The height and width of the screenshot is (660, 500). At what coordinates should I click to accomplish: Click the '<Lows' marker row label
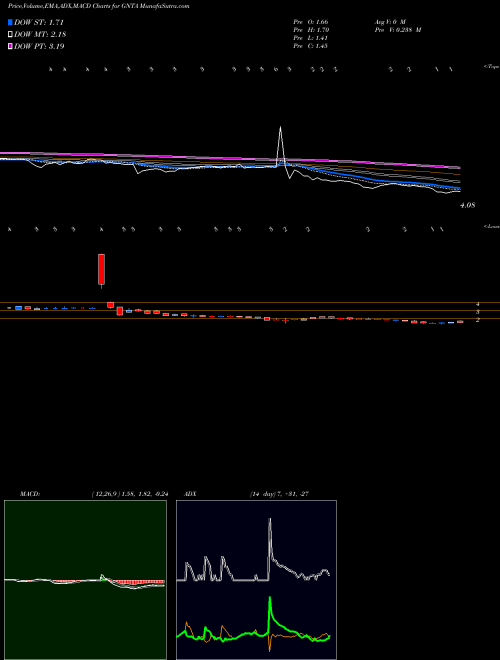pyautogui.click(x=492, y=226)
